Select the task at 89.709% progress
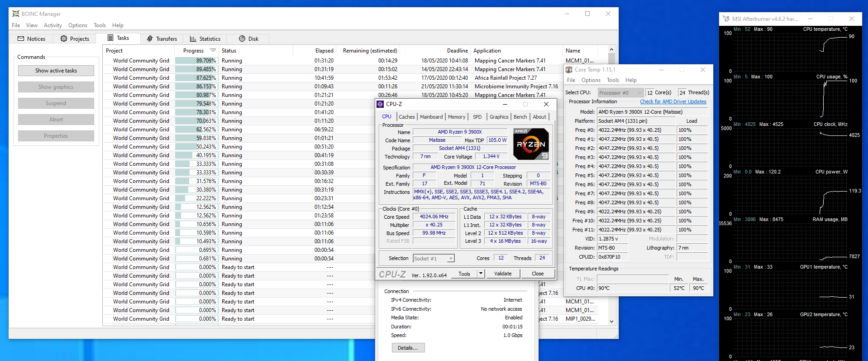 355,61
